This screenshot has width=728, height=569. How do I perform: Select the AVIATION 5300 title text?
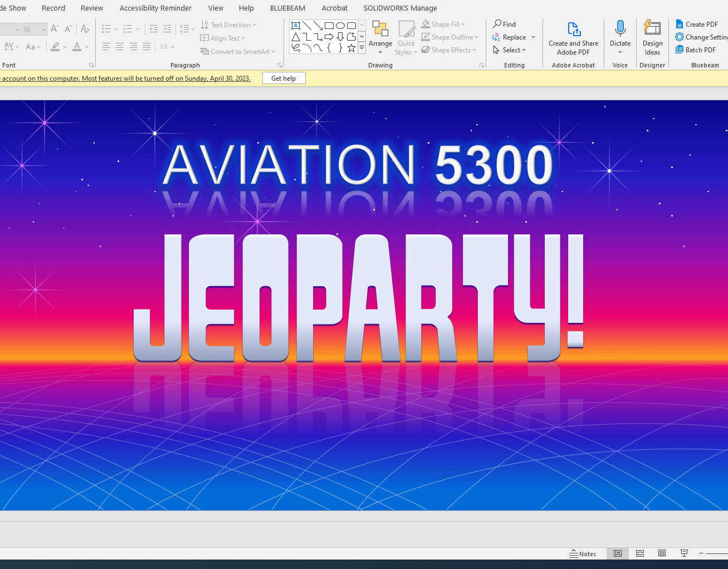358,165
